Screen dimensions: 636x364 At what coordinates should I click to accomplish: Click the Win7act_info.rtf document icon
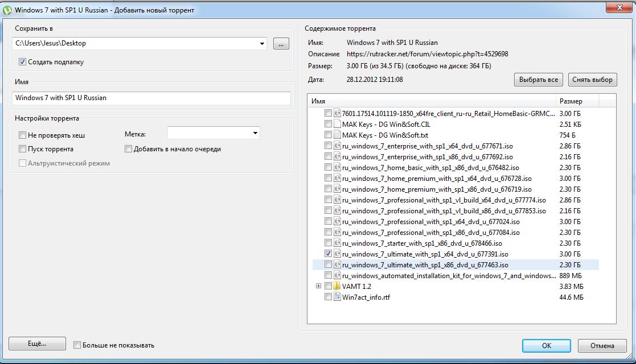(337, 297)
